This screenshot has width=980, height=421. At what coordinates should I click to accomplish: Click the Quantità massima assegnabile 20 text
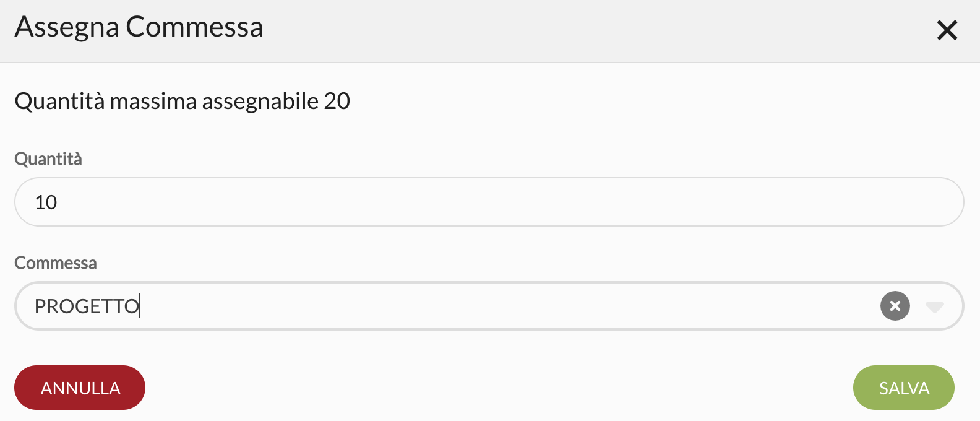[x=183, y=101]
